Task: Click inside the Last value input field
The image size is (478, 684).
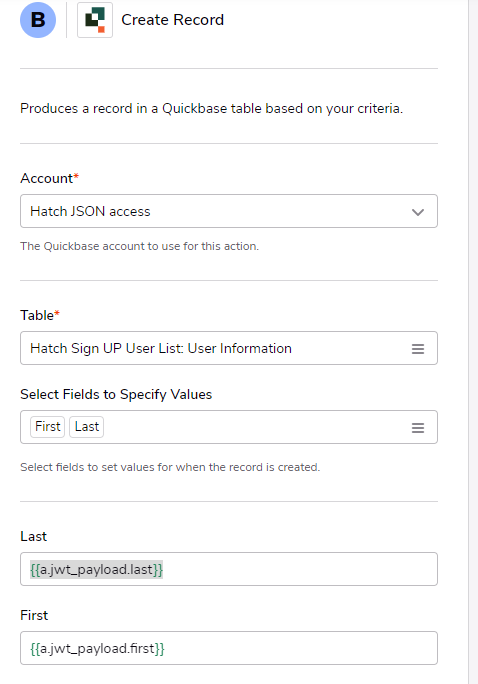Action: pos(229,569)
